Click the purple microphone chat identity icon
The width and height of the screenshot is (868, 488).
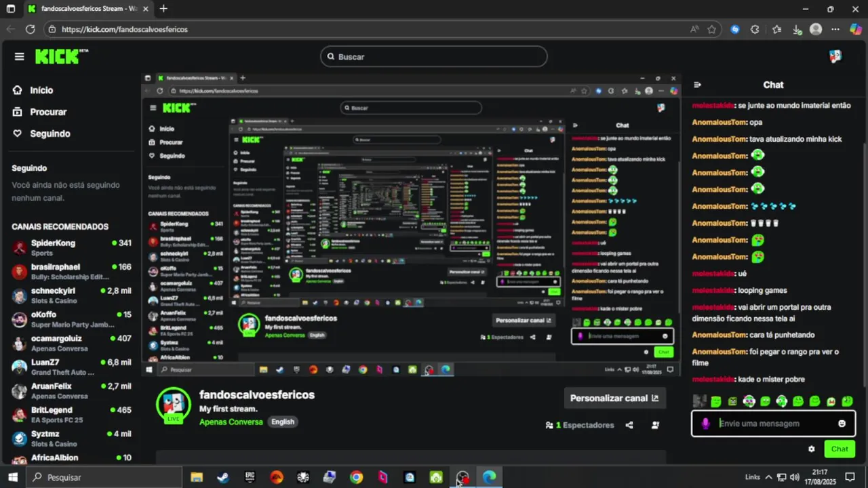tap(705, 424)
